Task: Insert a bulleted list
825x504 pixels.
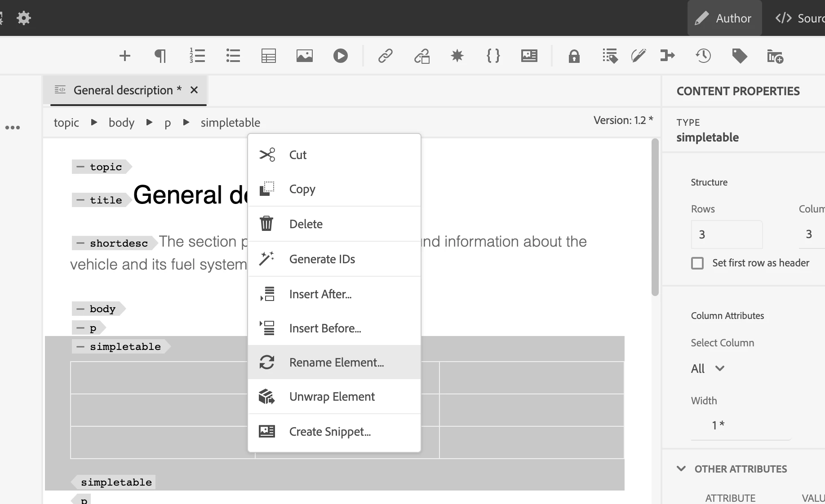Action: (x=233, y=56)
